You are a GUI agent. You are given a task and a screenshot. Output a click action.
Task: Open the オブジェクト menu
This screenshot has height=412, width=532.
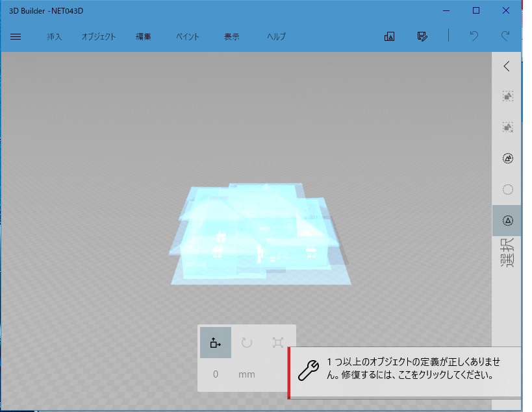pyautogui.click(x=99, y=36)
